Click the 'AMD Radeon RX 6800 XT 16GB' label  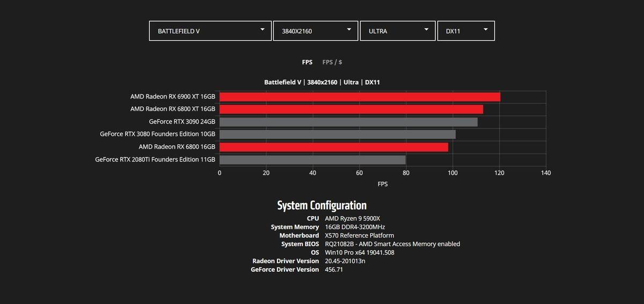point(173,109)
